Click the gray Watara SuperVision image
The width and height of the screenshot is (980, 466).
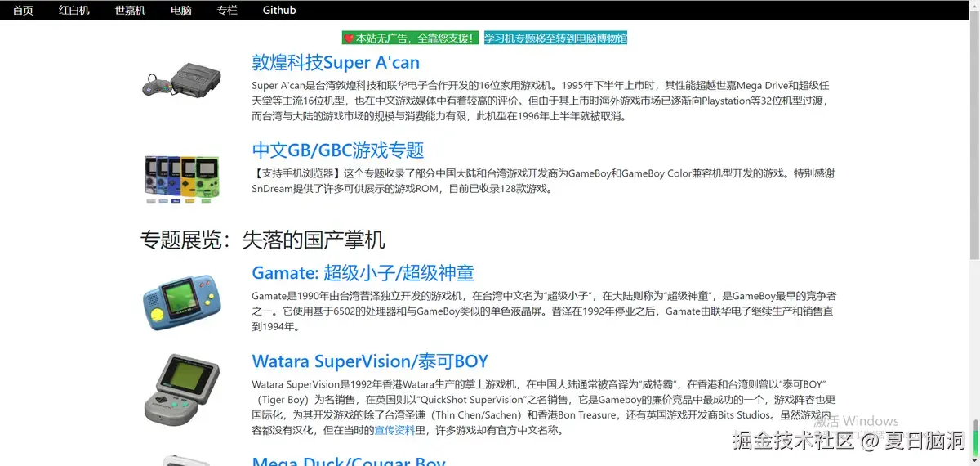(182, 390)
